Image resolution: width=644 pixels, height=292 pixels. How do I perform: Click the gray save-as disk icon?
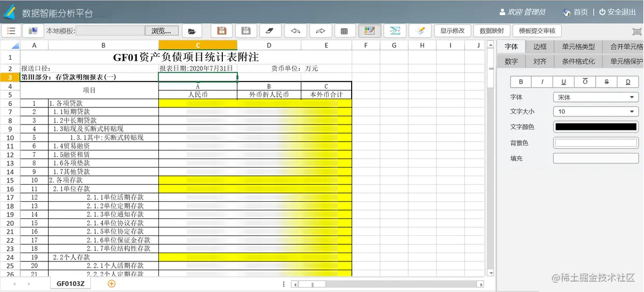pyautogui.click(x=246, y=31)
